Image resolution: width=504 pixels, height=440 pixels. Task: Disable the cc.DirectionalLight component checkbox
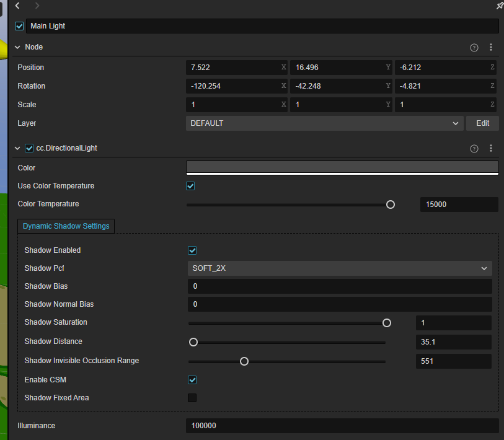coord(29,148)
